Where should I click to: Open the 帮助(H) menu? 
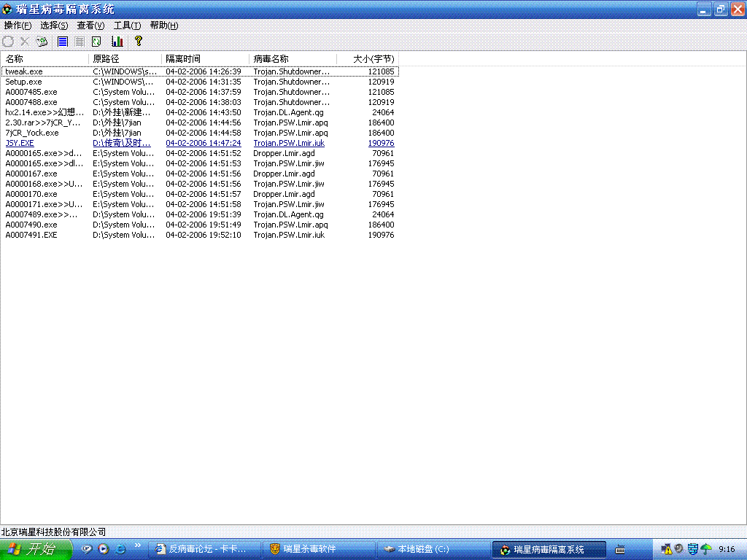(x=164, y=26)
